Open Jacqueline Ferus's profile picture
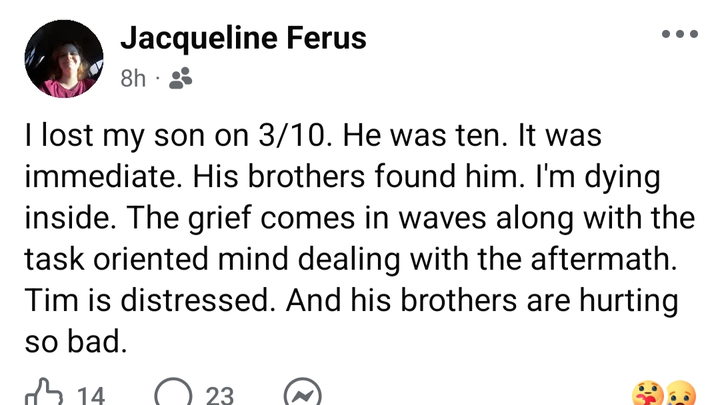The image size is (720, 405). click(63, 58)
